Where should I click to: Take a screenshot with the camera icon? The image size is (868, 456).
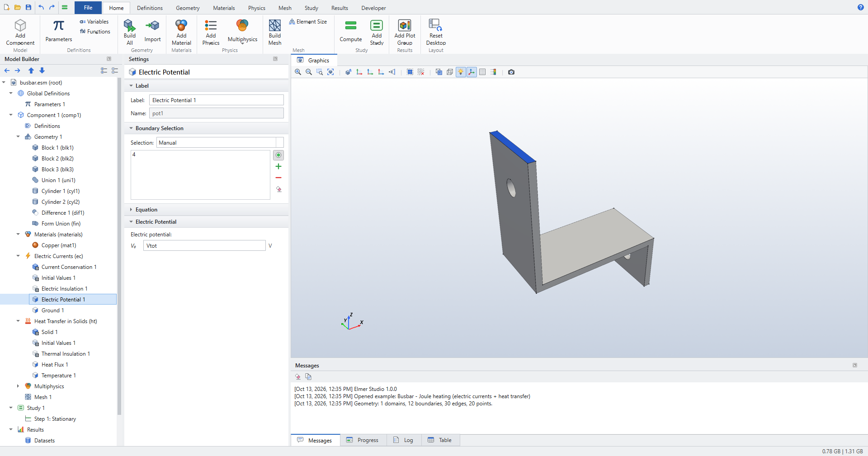(x=511, y=72)
